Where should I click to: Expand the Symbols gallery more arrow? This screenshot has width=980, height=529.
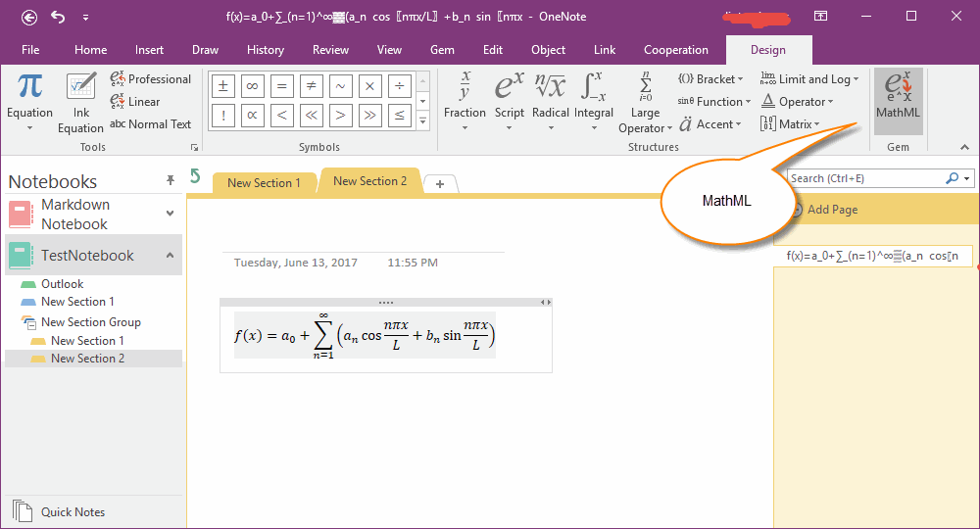[x=423, y=121]
